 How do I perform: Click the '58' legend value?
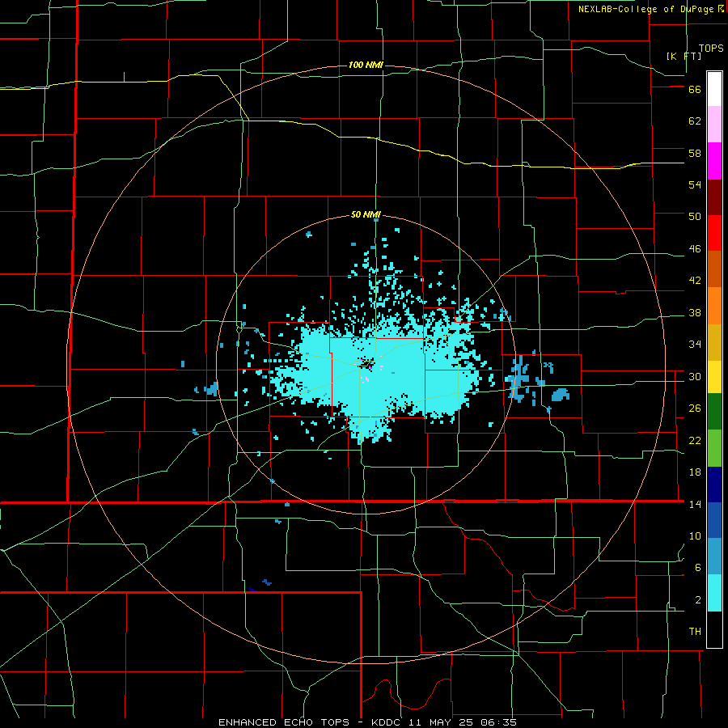pos(695,153)
